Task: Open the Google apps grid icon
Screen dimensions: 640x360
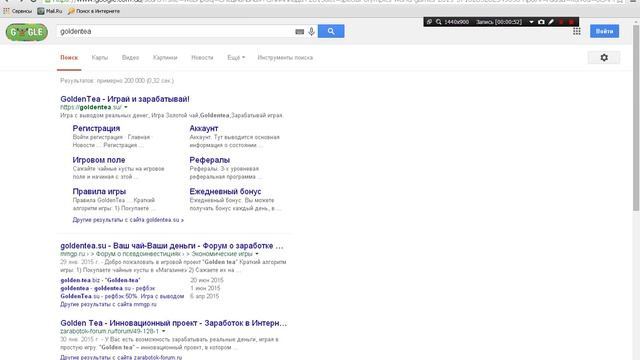Action: (577, 31)
